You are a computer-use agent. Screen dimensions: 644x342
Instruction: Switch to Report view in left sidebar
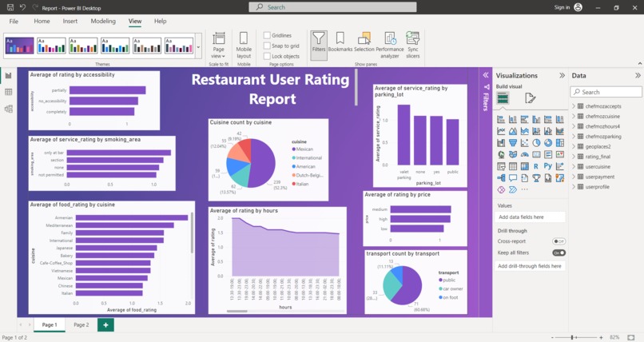pos(9,76)
